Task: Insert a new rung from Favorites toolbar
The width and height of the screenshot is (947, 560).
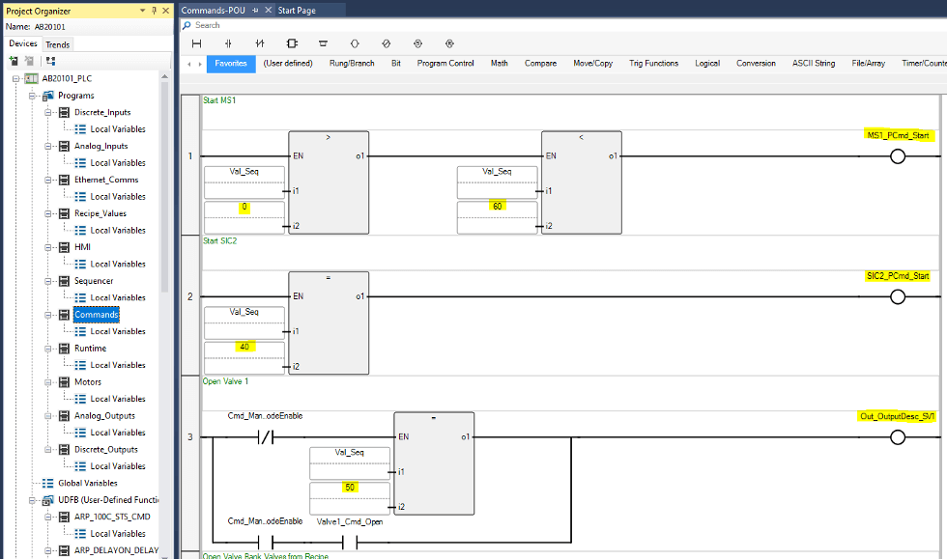Action: pos(196,43)
